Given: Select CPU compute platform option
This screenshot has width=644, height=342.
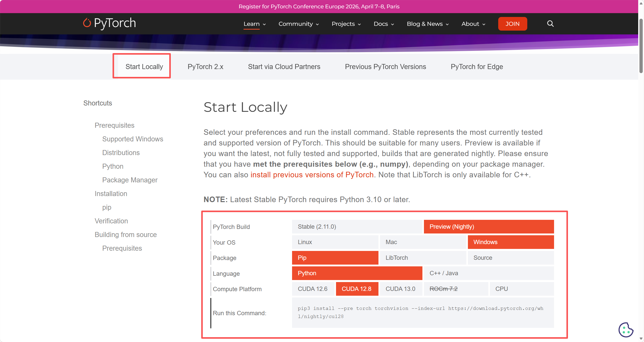Looking at the screenshot, I should pos(521,289).
